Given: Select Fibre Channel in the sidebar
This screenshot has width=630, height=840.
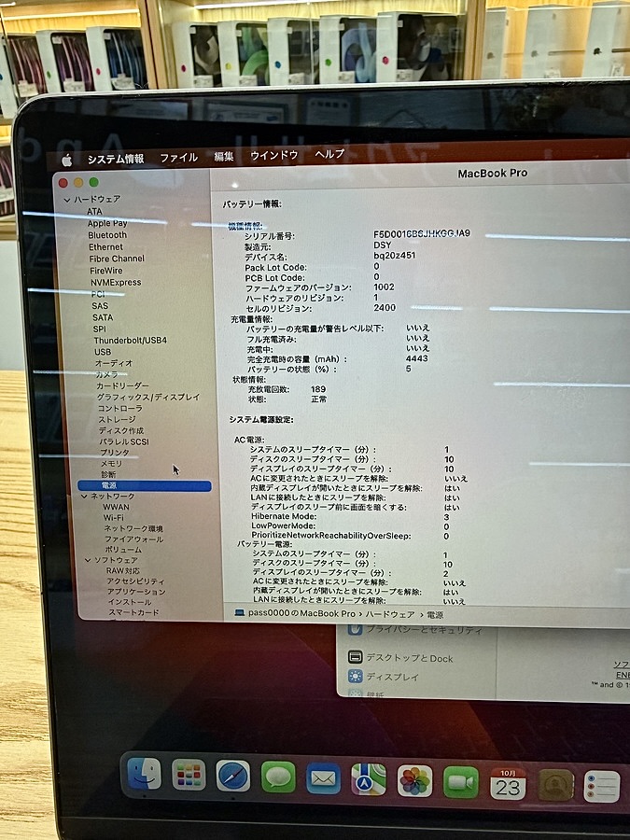Looking at the screenshot, I should (117, 259).
